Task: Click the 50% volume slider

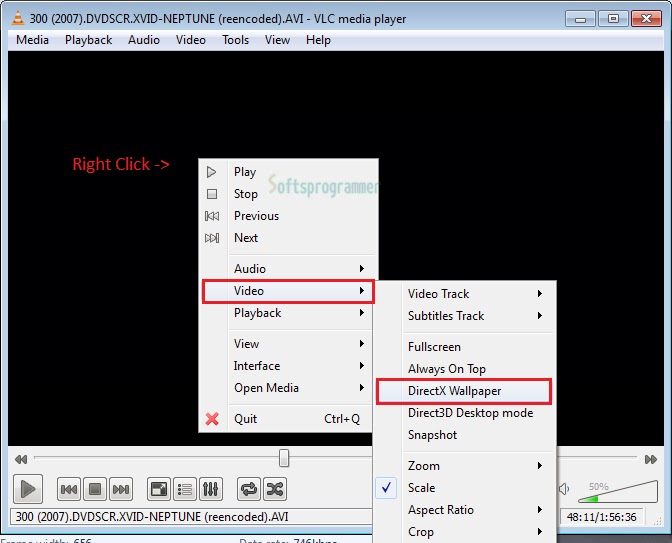Action: tap(618, 492)
